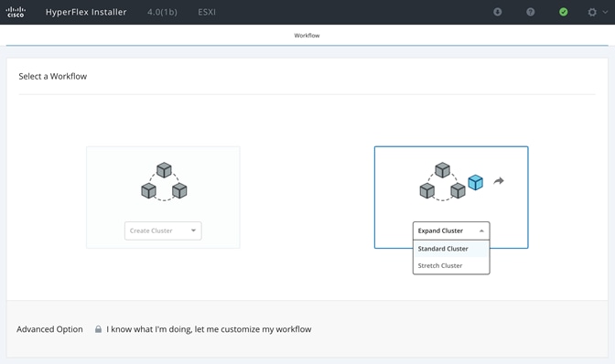
Task: Click the Select a Workflow heading
Action: [53, 77]
